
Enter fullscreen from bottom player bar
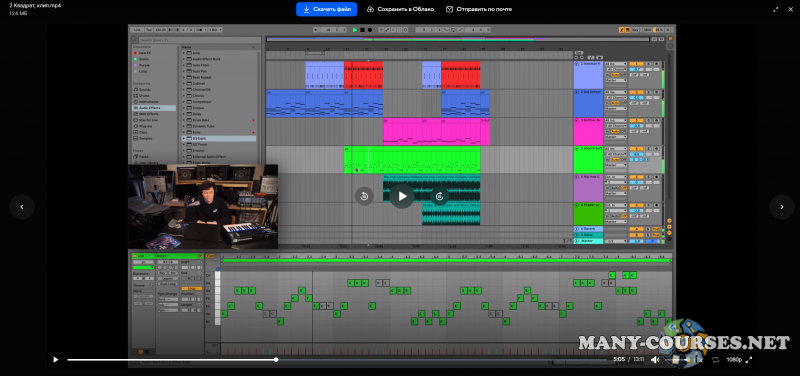click(749, 360)
